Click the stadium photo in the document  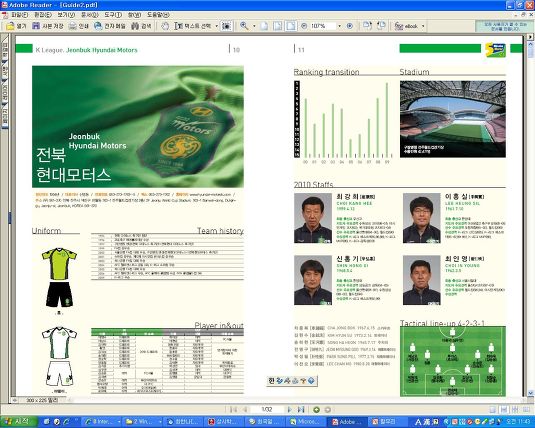click(452, 119)
